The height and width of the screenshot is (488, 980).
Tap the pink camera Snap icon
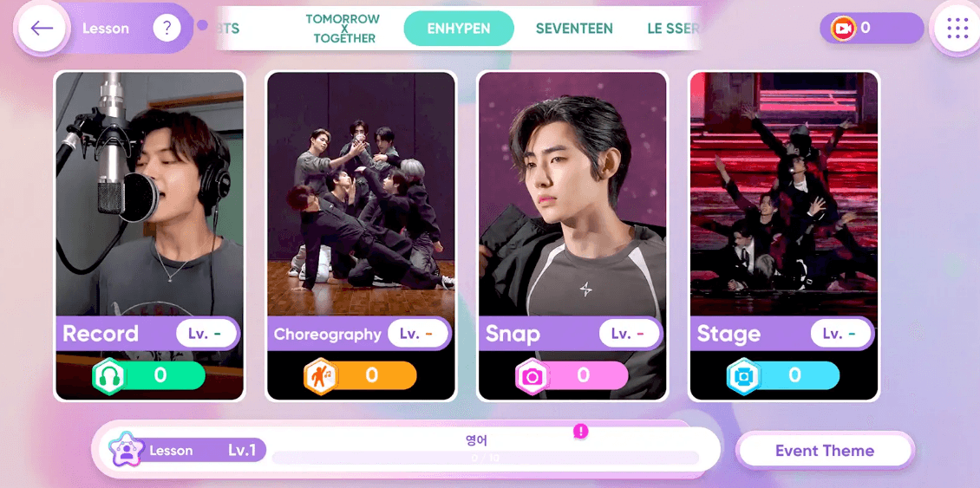532,375
